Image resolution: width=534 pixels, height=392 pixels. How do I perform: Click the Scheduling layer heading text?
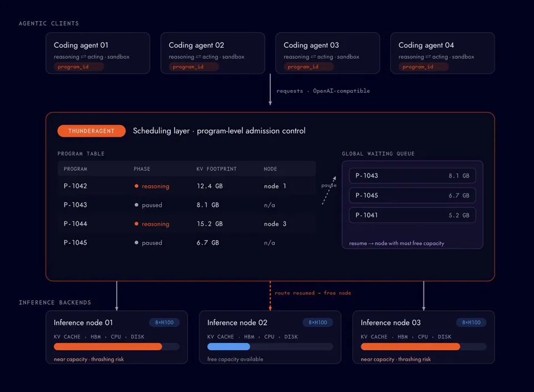pos(219,131)
